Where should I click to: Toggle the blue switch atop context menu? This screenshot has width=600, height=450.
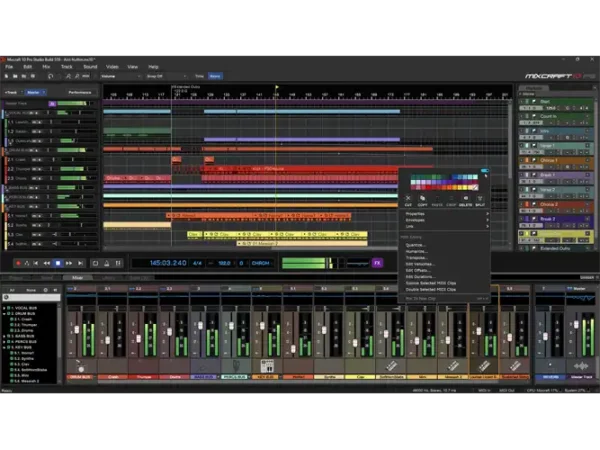click(484, 170)
